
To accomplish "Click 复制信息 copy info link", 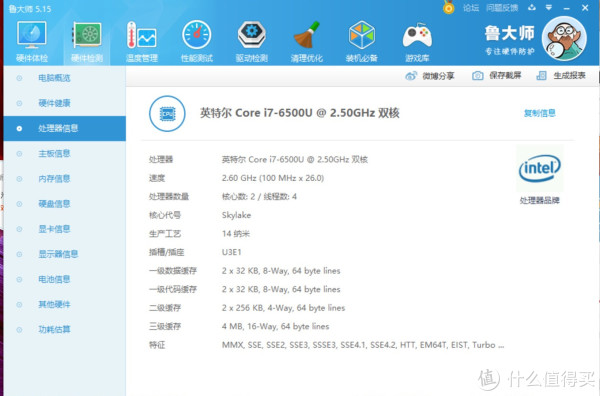I will [540, 113].
